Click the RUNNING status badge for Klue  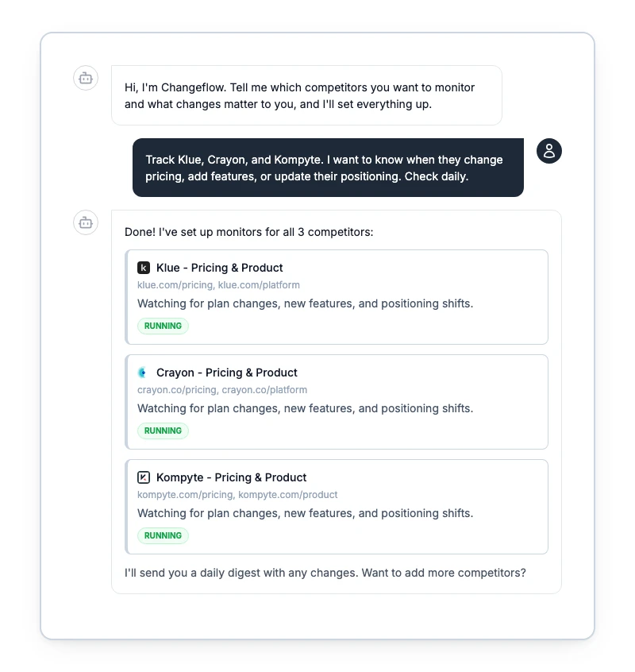pos(163,326)
